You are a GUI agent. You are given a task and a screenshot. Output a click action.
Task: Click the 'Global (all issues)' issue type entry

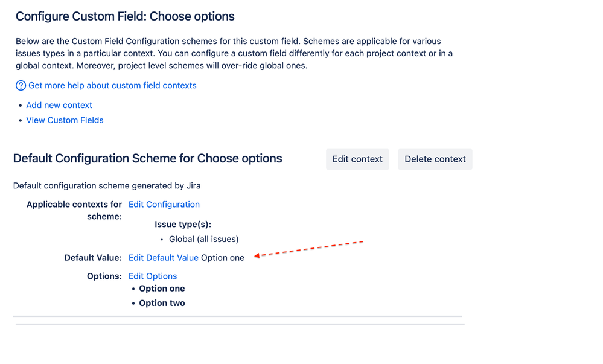[203, 239]
